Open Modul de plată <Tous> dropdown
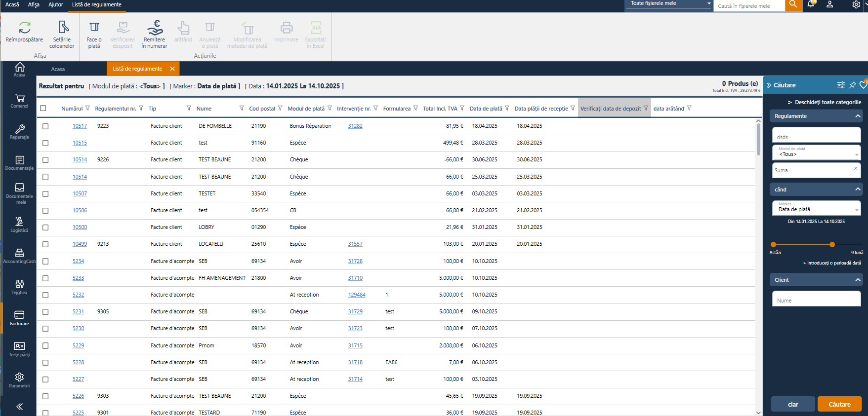This screenshot has height=416, width=868. (x=816, y=152)
